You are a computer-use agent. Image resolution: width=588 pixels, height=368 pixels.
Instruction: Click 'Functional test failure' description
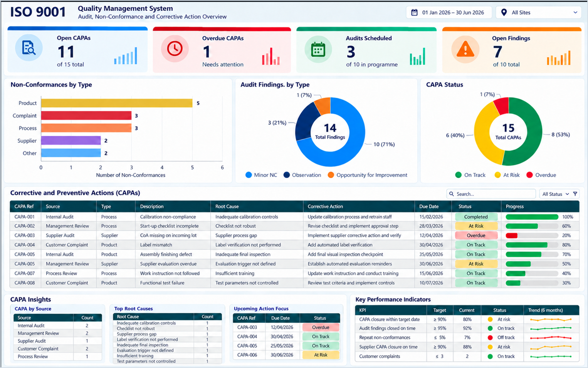tap(162, 283)
